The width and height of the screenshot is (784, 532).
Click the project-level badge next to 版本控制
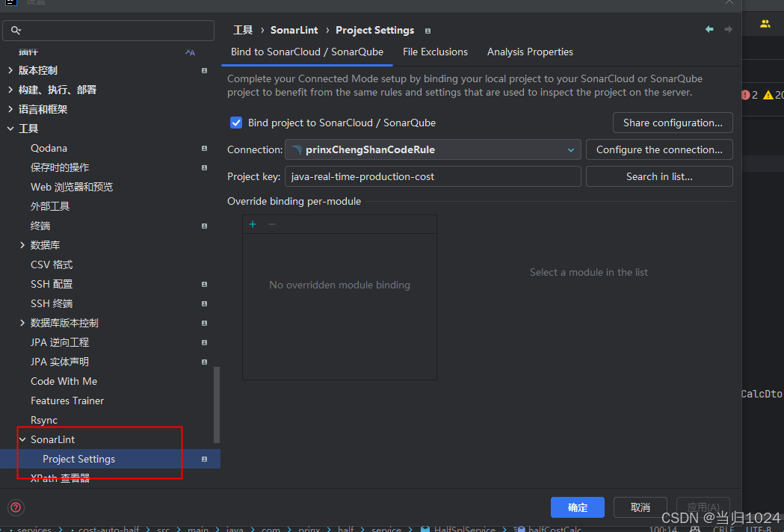[x=204, y=70]
